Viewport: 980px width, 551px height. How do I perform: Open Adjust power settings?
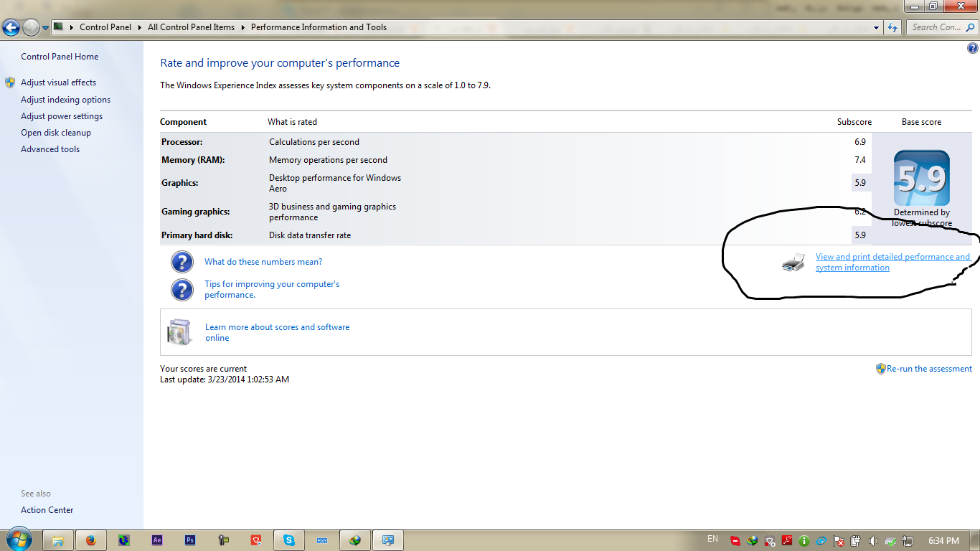click(62, 116)
